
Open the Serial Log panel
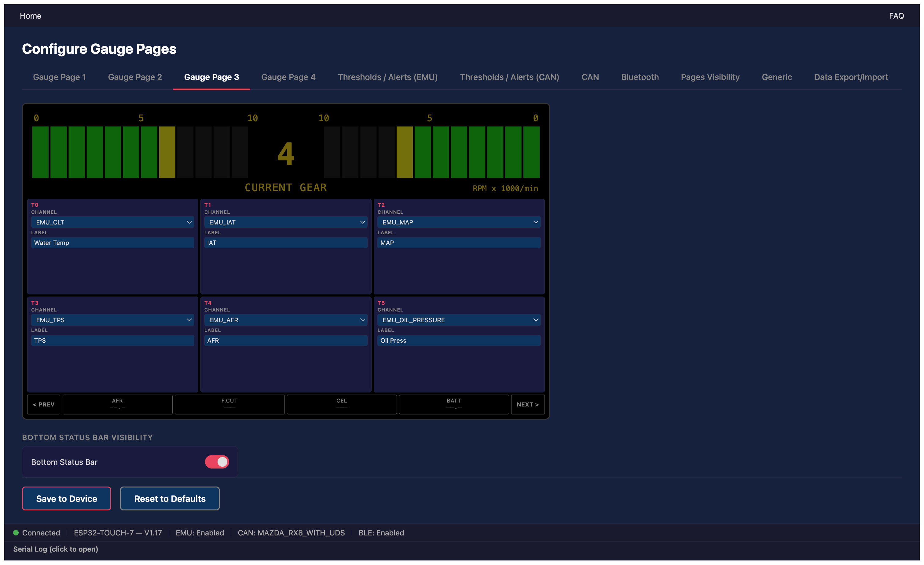tap(56, 549)
